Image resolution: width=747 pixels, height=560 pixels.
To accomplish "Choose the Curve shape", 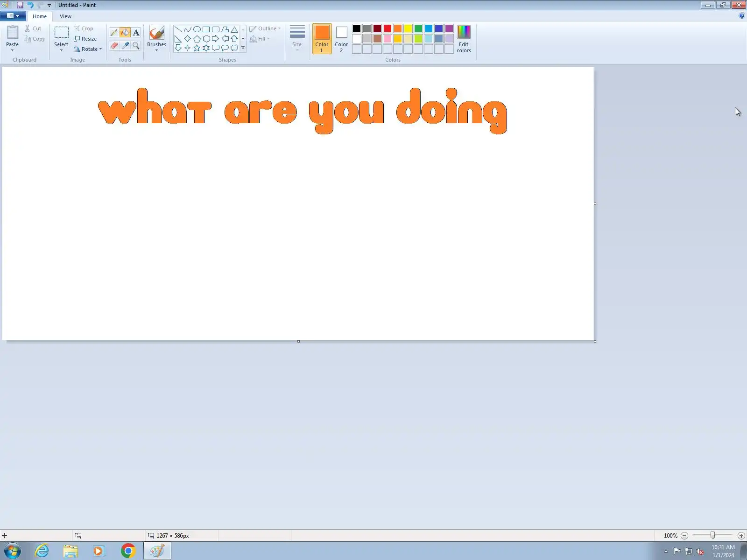I will tap(188, 29).
